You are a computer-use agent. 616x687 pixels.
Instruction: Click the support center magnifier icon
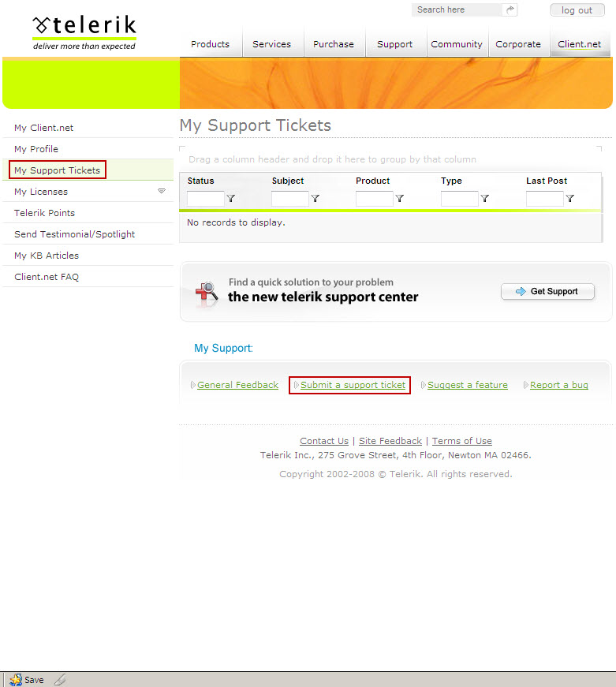(207, 293)
